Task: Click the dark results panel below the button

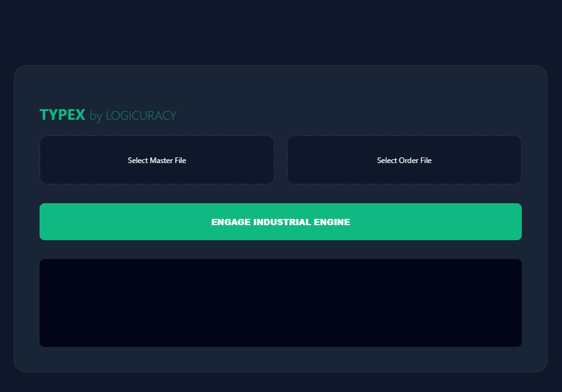Action: coord(281,302)
